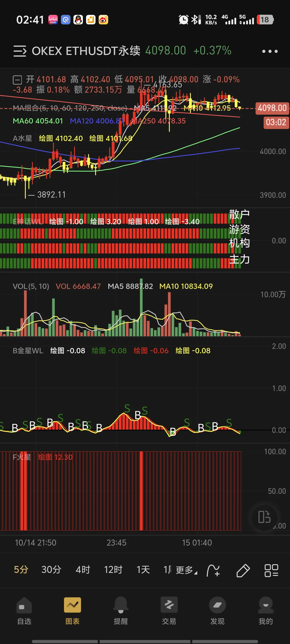290x644 pixels.
Task: Go to the 自选 watchlist tab
Action: point(24,612)
